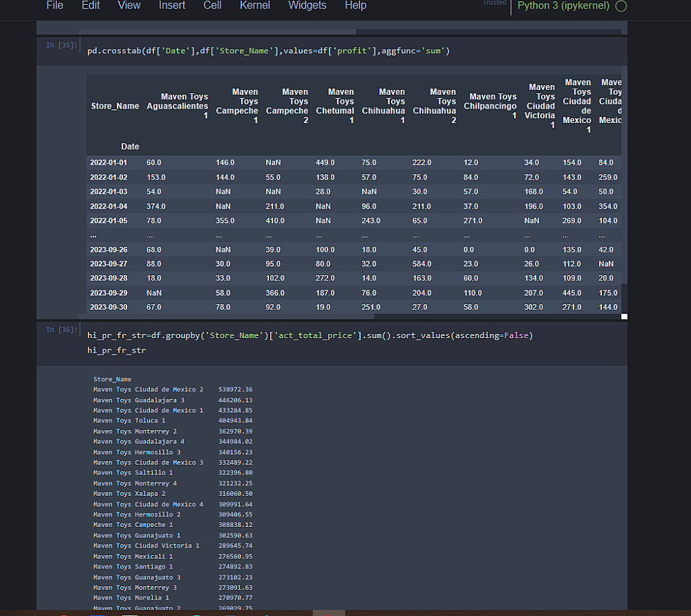Open the Widgets menu
Image resolution: width=691 pixels, height=616 pixels.
[307, 6]
